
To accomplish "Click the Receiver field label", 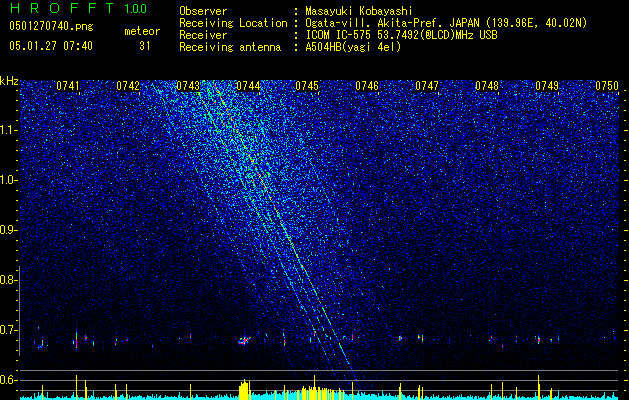I will [x=203, y=35].
